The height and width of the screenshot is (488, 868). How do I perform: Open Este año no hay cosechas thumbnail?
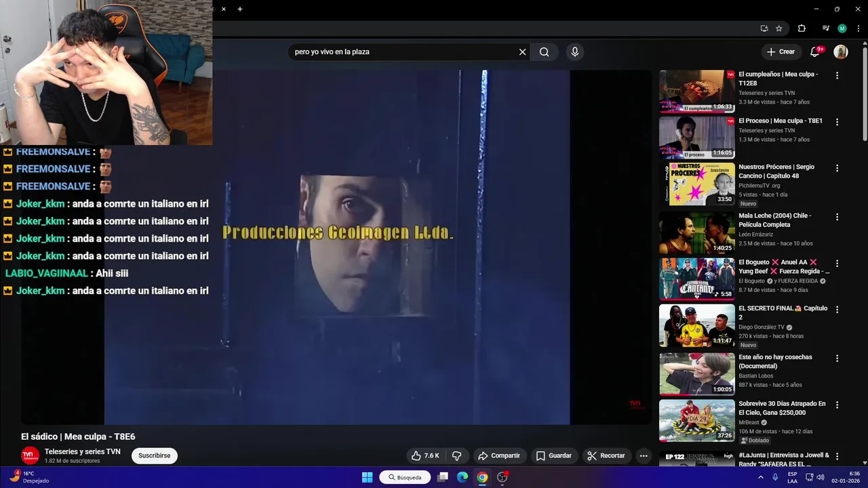[696, 373]
